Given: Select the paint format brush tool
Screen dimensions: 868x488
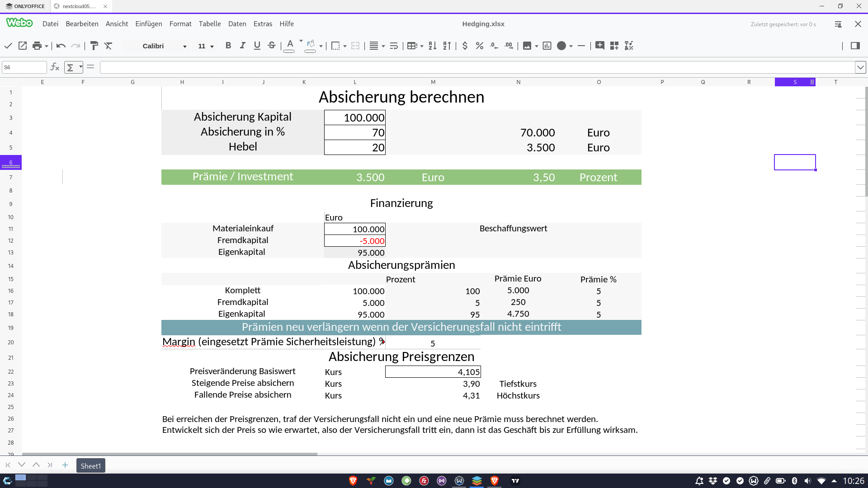Looking at the screenshot, I should click(x=94, y=46).
